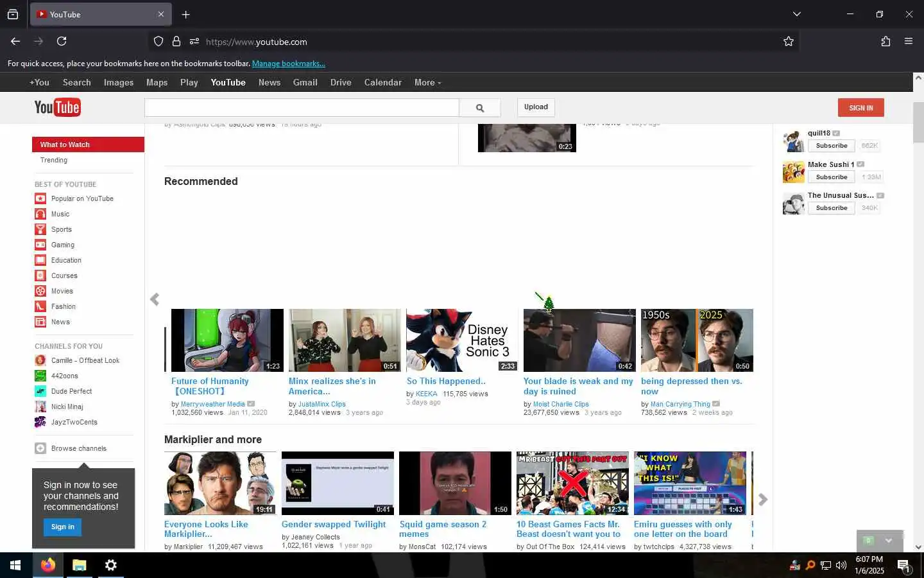Subscribe to quill18 channel
This screenshot has width=924, height=578.
832,146
